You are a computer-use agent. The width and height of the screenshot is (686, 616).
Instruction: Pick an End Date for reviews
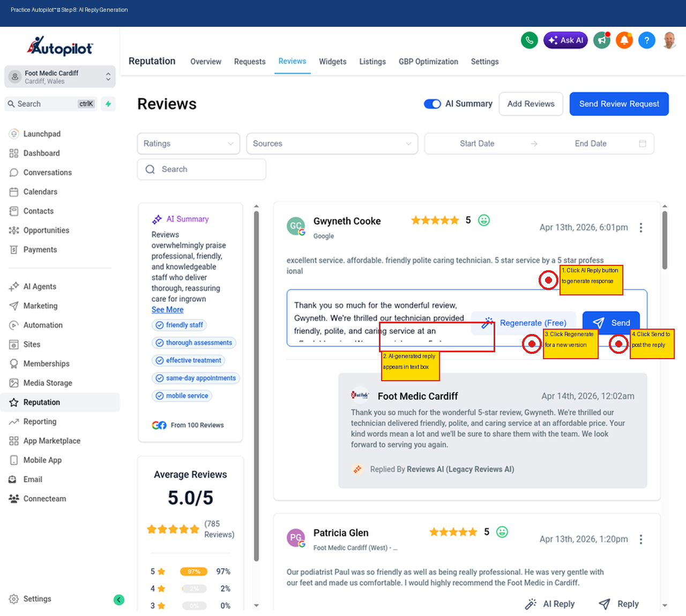click(x=591, y=144)
